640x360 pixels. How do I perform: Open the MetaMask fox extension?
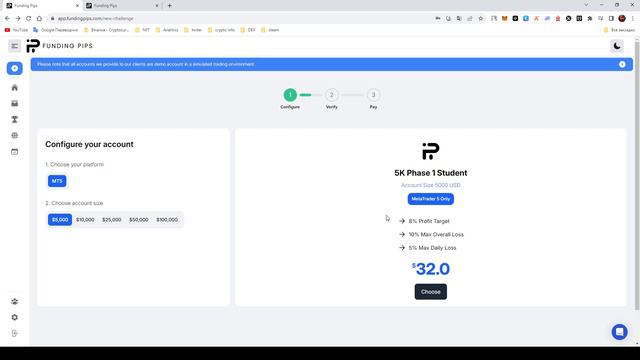(504, 18)
